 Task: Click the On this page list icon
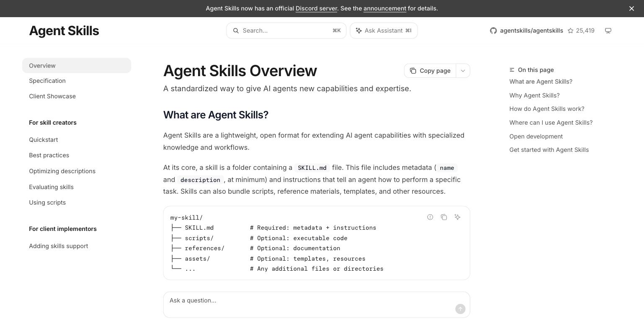point(512,70)
